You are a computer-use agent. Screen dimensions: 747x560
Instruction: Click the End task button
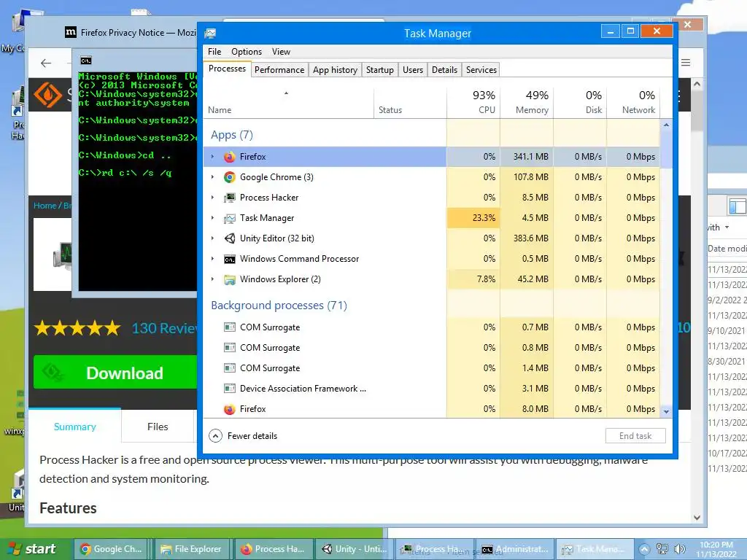pyautogui.click(x=635, y=436)
